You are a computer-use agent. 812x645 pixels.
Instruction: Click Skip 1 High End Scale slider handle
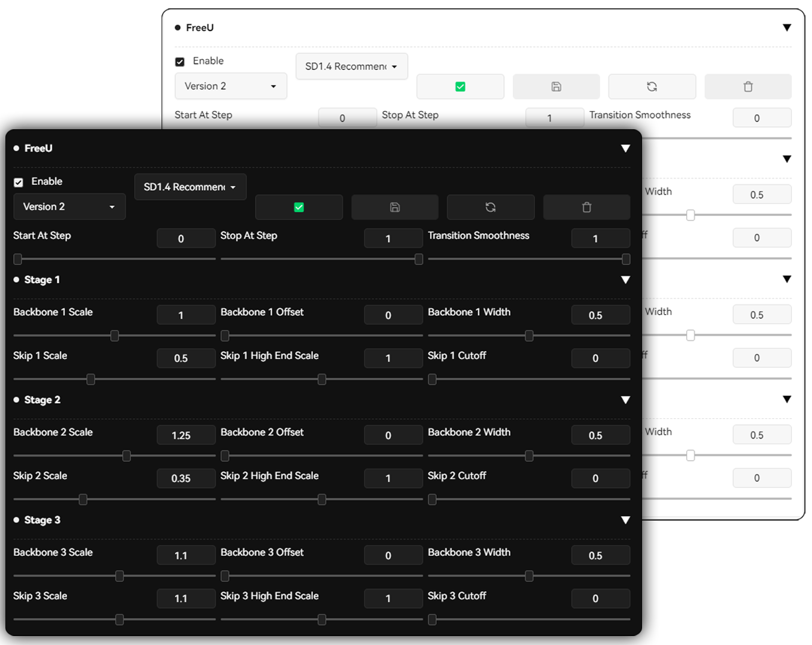pyautogui.click(x=322, y=379)
